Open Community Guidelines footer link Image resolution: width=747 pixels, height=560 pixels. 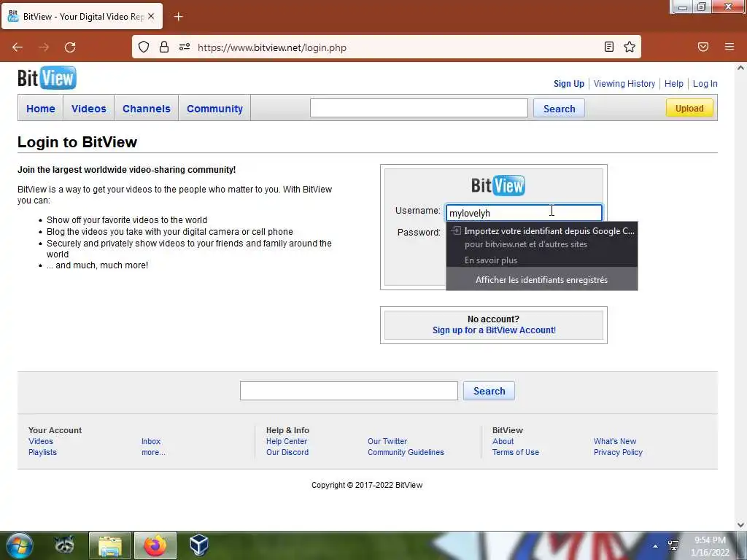click(406, 452)
